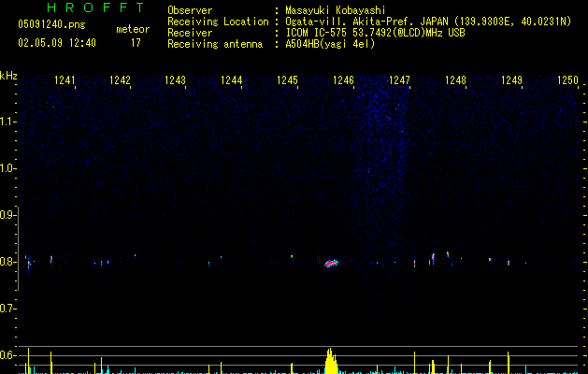Viewport: 588px width, 374px height.
Task: Click the 1248 time axis marker
Action: [x=455, y=80]
